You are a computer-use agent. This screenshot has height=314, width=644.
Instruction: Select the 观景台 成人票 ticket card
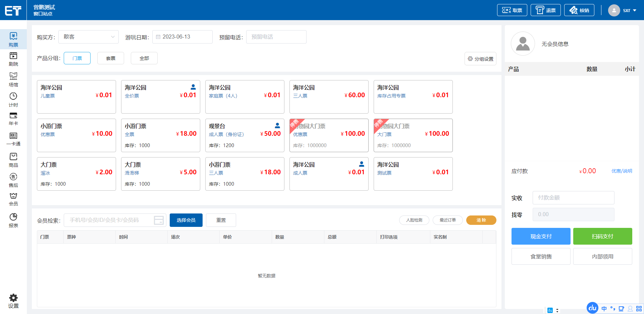[245, 135]
